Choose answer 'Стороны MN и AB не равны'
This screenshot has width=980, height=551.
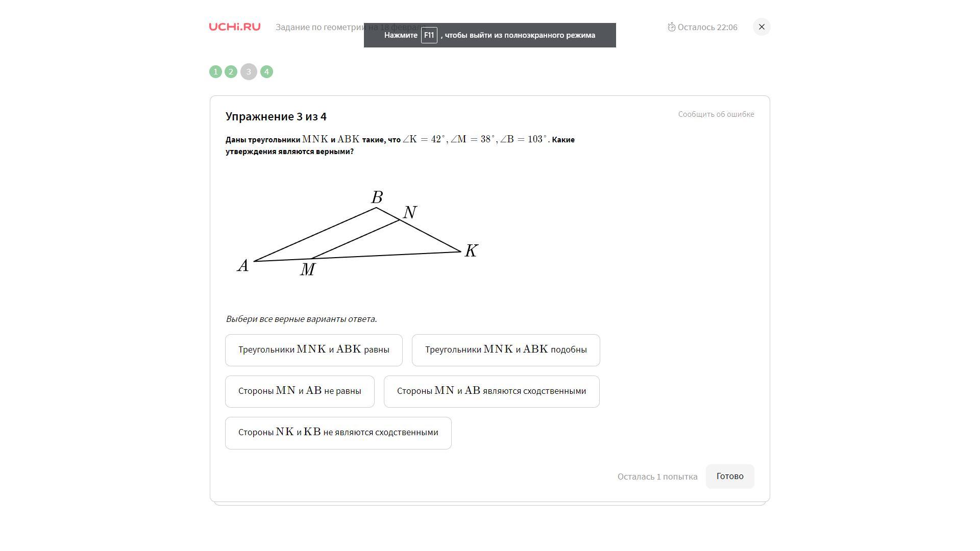click(300, 391)
